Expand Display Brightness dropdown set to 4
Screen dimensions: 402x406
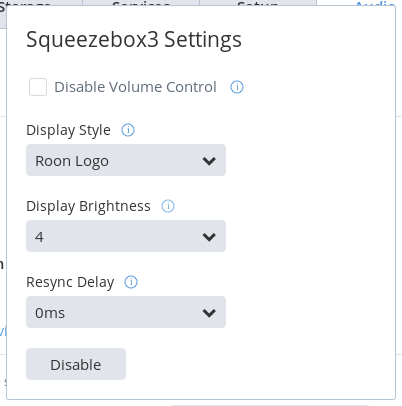click(x=126, y=236)
